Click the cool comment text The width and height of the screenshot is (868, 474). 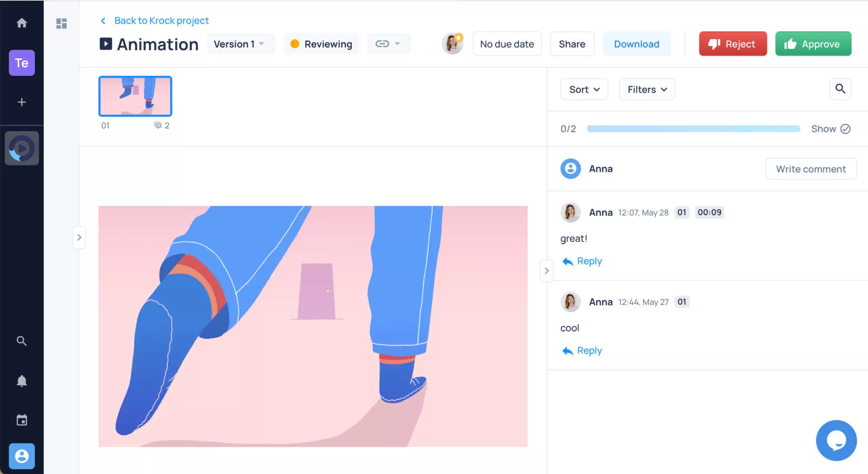pyautogui.click(x=570, y=328)
